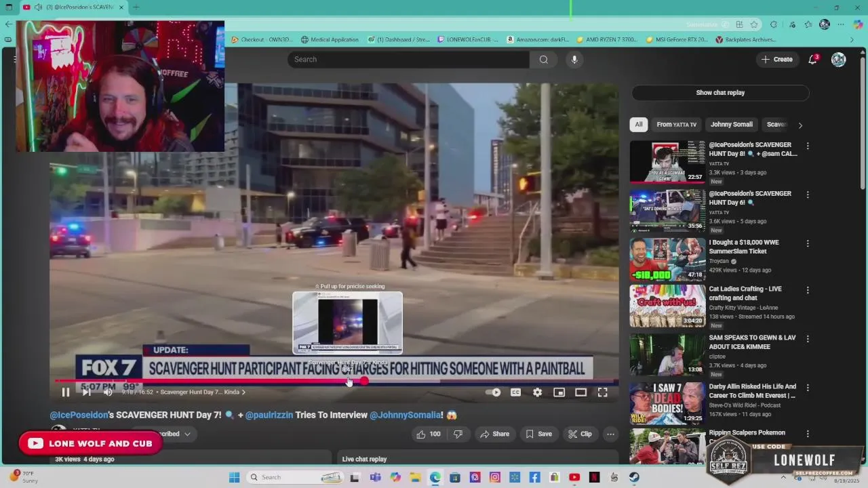The width and height of the screenshot is (868, 488).
Task: Open Edge Copilot icon
Action: 858,24
